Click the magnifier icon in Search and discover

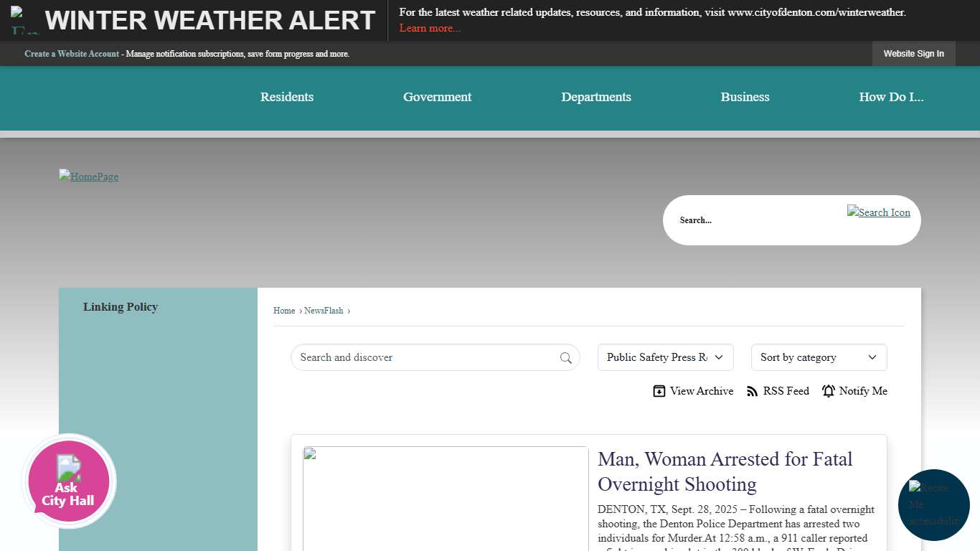click(x=565, y=358)
